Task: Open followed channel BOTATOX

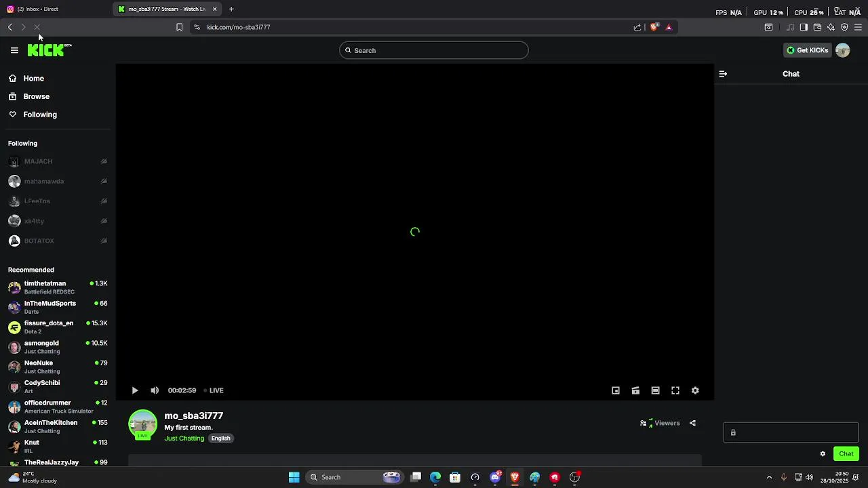Action: [58, 241]
